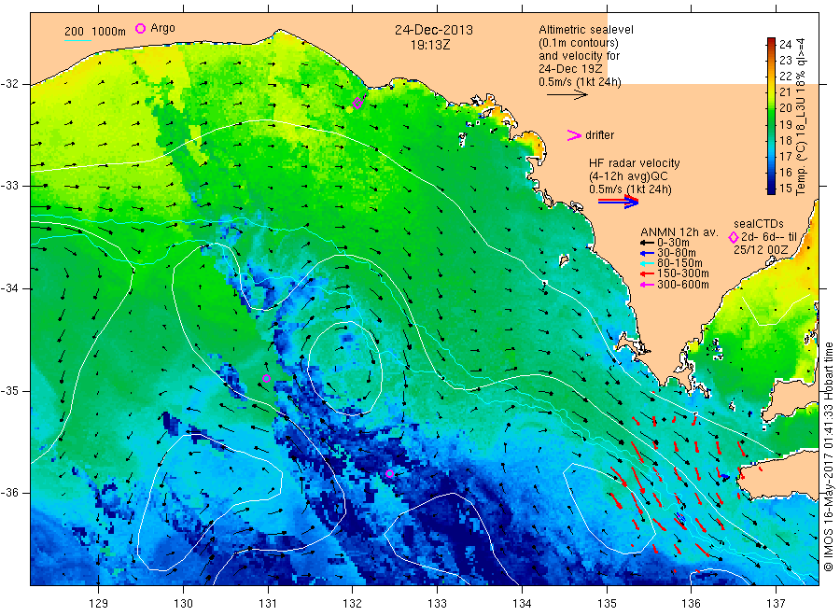Click the longitude axis label 131
840x616 pixels.
(268, 604)
